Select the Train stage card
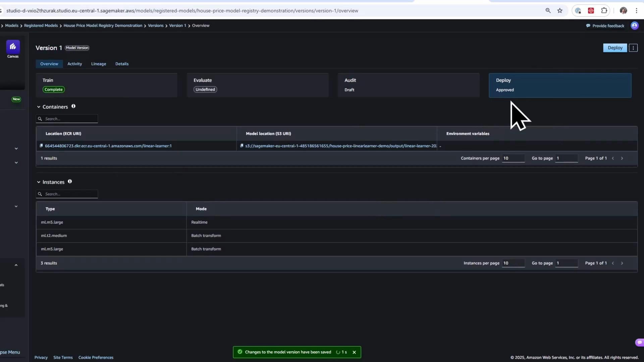Viewport: 644px width, 362px height. point(106,85)
